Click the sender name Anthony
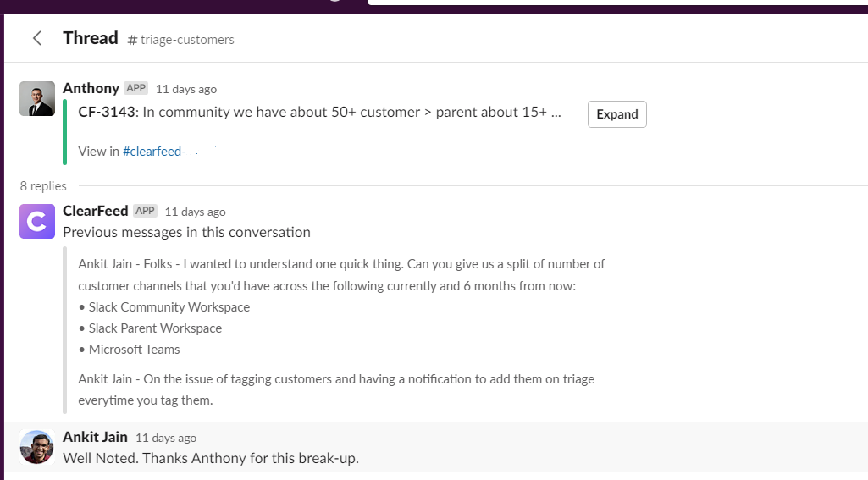The height and width of the screenshot is (480, 868). (x=91, y=88)
